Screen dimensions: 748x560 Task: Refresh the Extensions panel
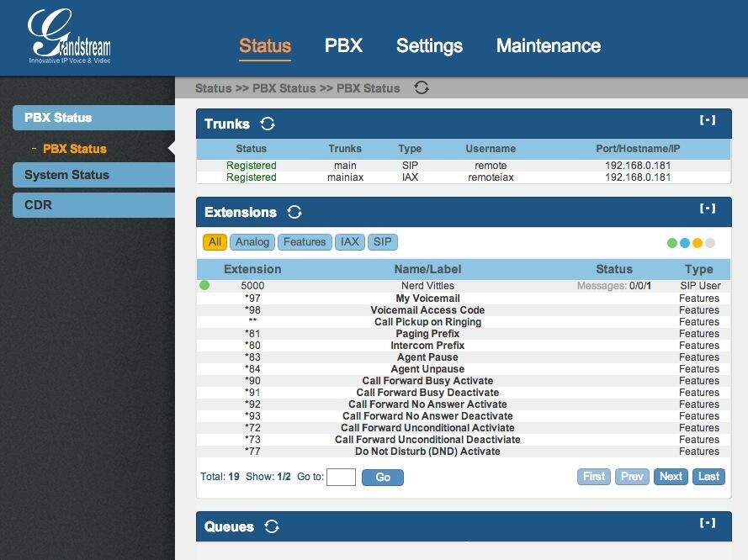click(x=294, y=212)
